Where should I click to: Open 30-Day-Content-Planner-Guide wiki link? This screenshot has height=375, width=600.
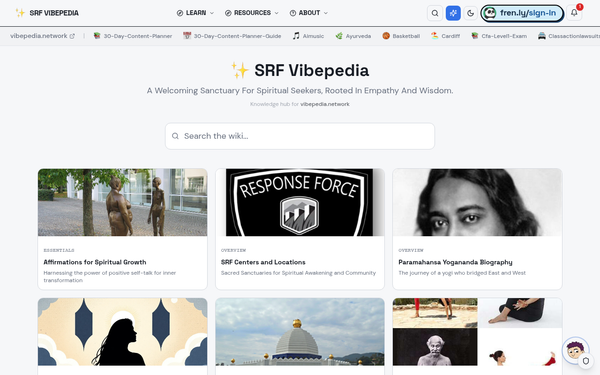(x=232, y=36)
